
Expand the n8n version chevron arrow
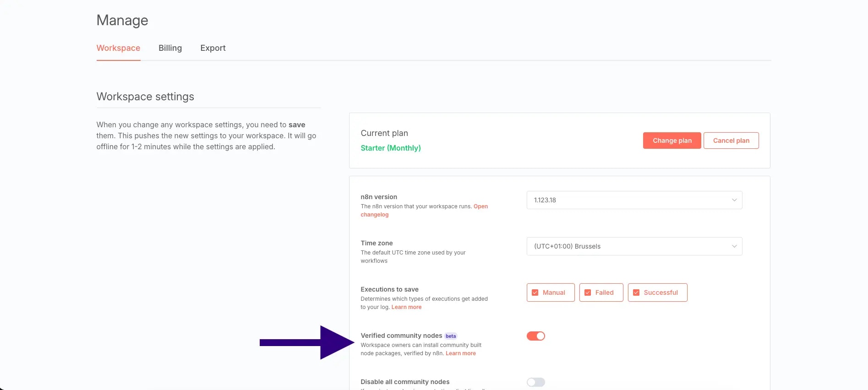coord(734,200)
